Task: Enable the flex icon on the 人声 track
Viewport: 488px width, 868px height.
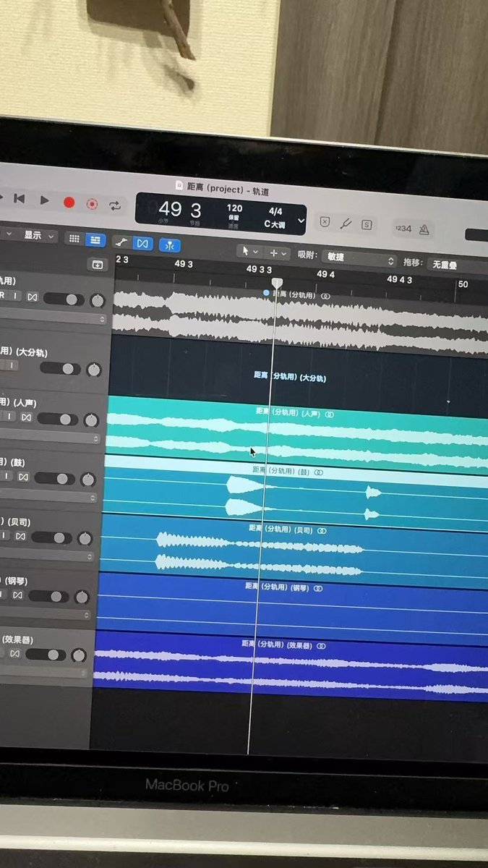Action: point(26,417)
